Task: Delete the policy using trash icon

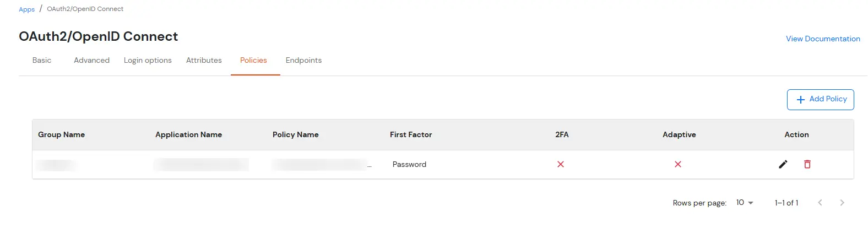Action: coord(807,164)
